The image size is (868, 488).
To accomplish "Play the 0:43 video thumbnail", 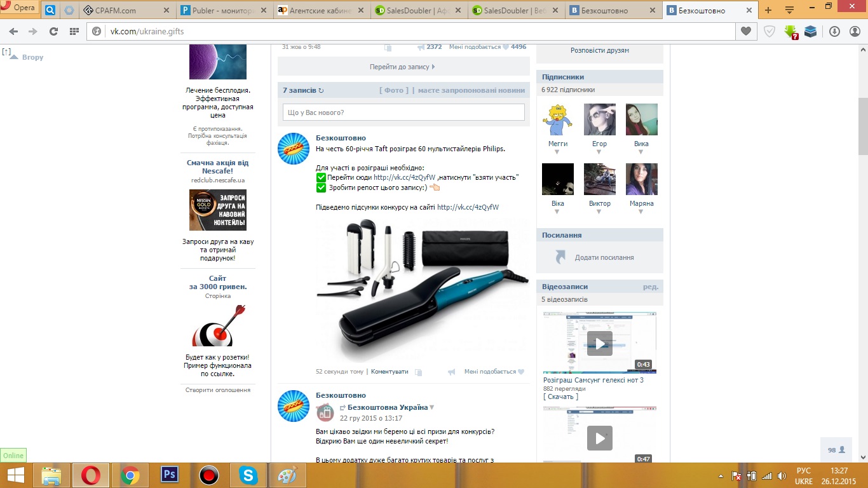I will click(599, 343).
